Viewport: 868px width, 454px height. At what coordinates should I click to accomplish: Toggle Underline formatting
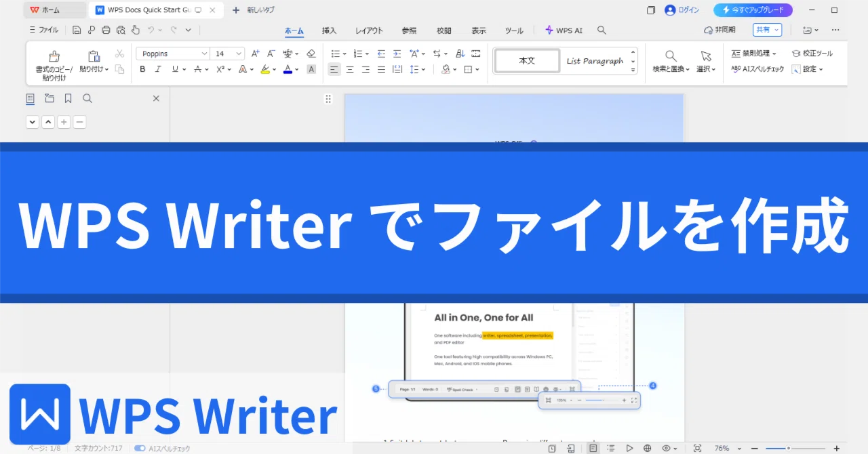175,69
